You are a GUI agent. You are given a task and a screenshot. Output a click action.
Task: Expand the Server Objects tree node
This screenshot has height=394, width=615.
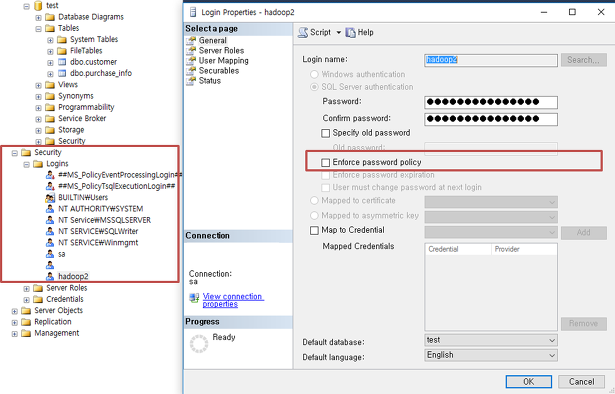[15, 311]
